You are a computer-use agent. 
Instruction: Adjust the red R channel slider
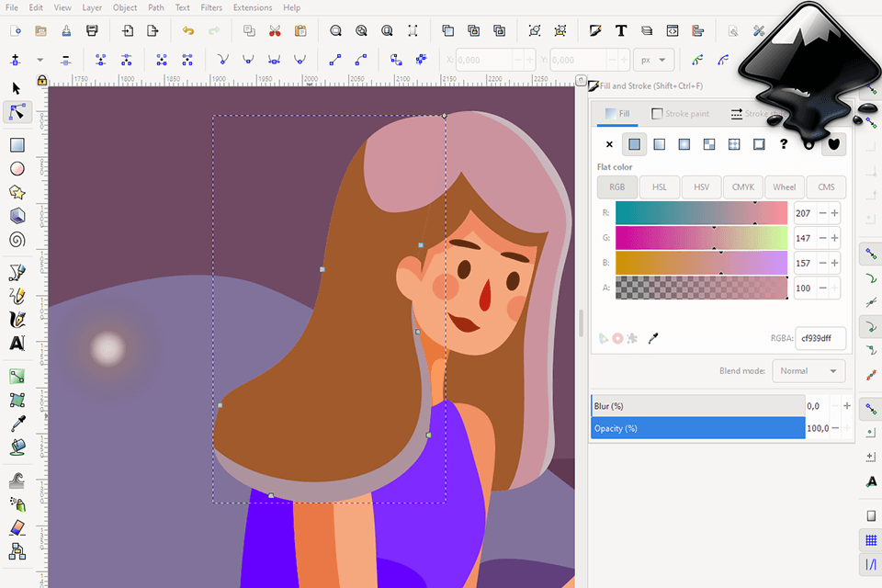point(701,213)
